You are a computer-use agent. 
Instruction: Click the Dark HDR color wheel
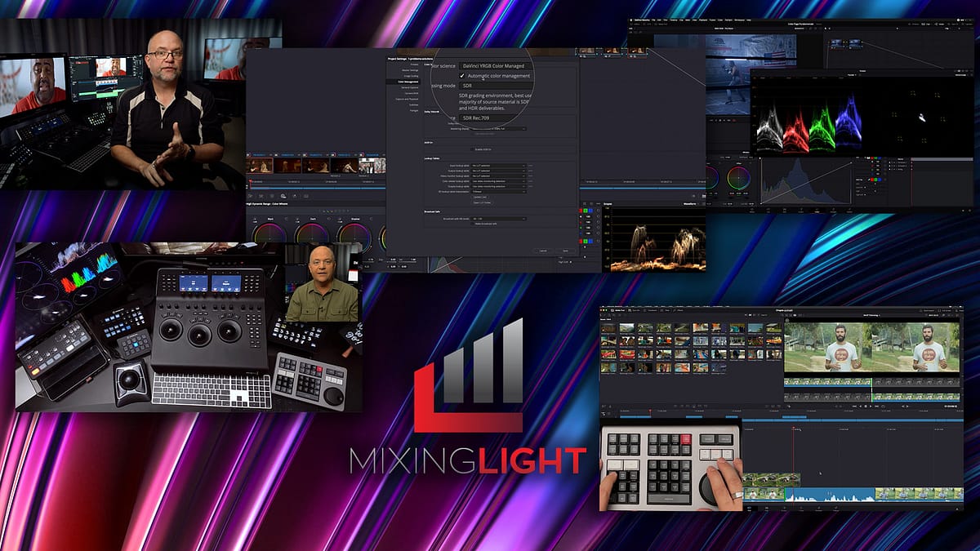point(311,235)
